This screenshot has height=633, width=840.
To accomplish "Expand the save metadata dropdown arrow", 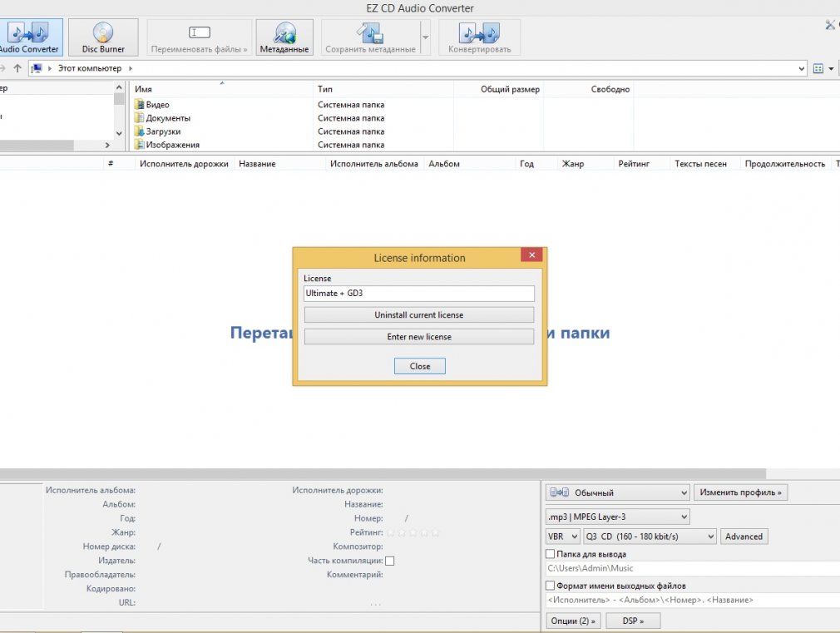I will click(425, 37).
